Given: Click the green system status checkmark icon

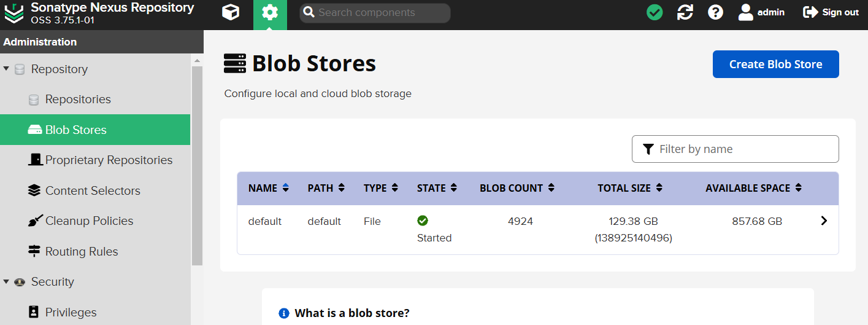Looking at the screenshot, I should point(655,12).
